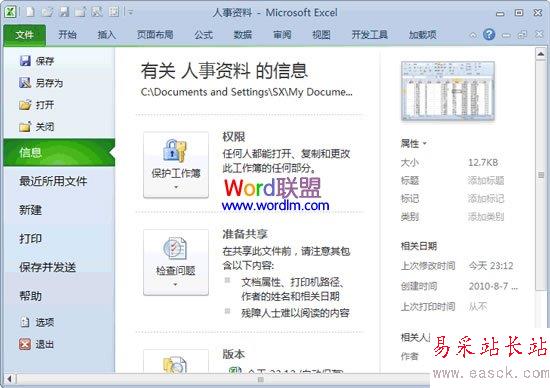
Task: Open 帮助 in the backstage menu
Action: click(31, 296)
